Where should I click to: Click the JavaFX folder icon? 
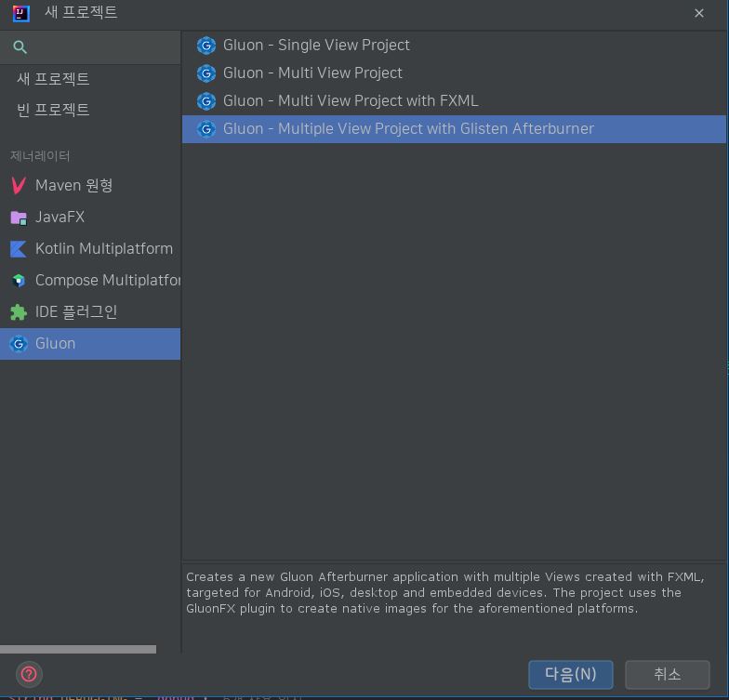tap(19, 218)
